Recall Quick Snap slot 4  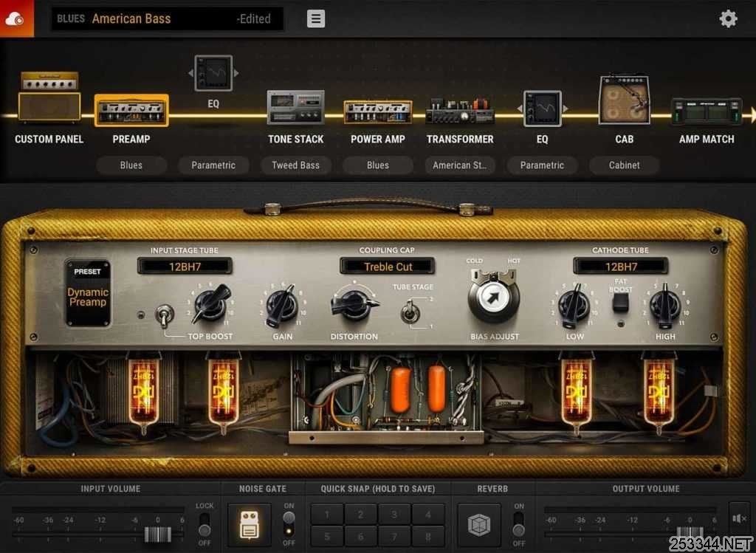[x=428, y=515]
